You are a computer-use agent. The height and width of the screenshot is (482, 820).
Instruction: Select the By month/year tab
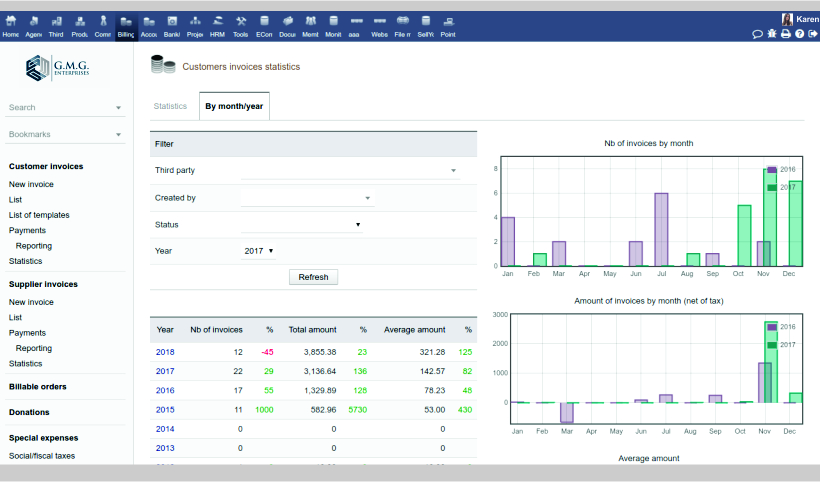pyautogui.click(x=234, y=106)
